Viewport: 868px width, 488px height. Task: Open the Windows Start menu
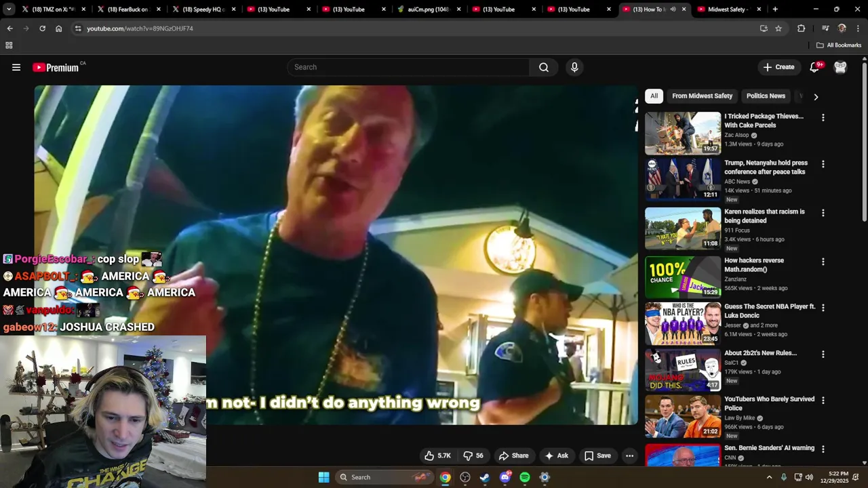tap(323, 477)
